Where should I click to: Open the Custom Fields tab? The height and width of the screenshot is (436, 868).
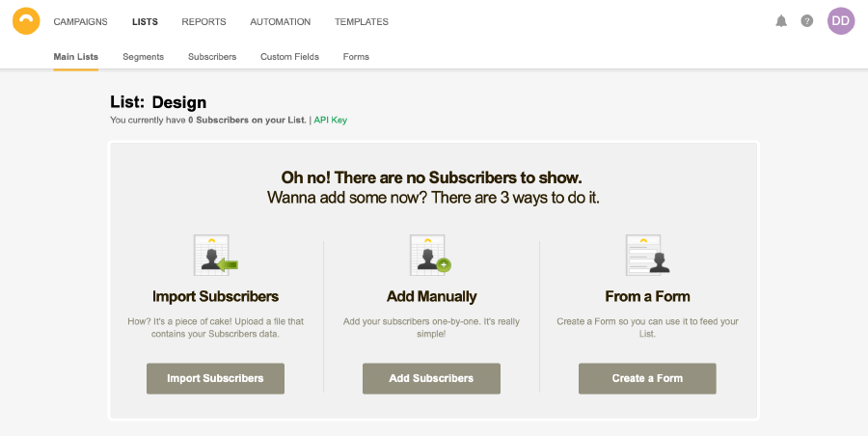[x=289, y=57]
